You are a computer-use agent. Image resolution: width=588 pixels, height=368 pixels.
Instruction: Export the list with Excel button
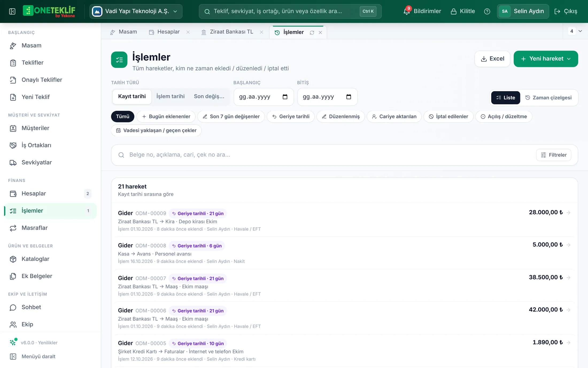click(492, 59)
